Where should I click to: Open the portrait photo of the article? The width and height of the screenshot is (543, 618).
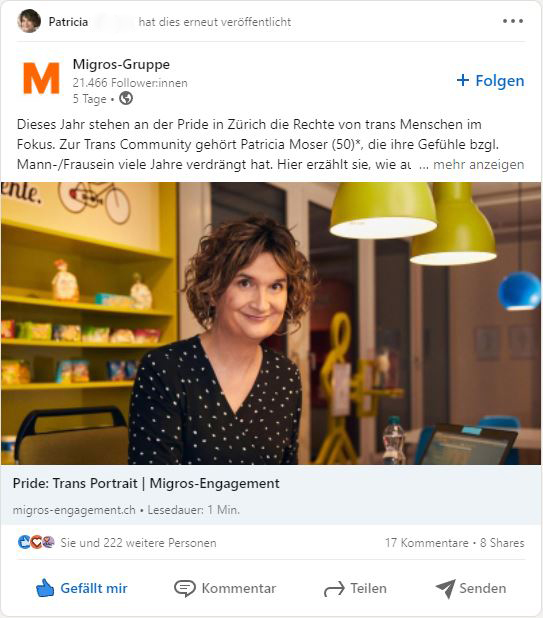(271, 323)
